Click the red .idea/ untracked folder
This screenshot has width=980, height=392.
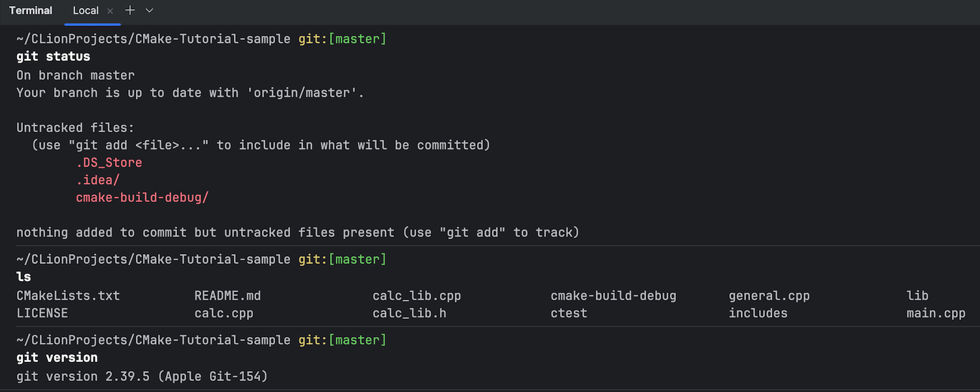tap(98, 180)
